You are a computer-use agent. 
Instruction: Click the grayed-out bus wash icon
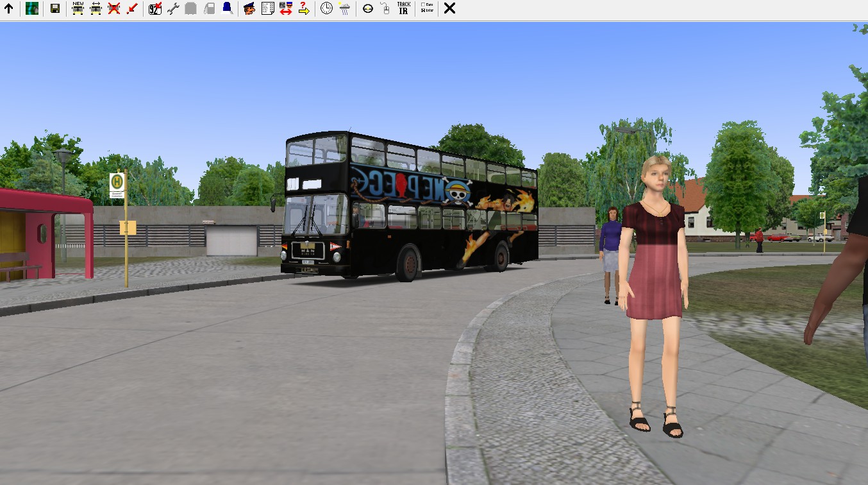click(190, 8)
